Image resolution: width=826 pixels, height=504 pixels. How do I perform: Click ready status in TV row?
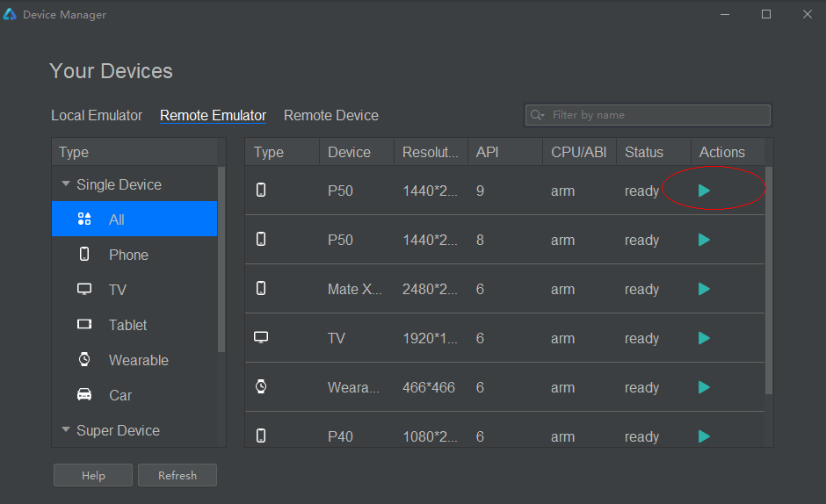641,339
